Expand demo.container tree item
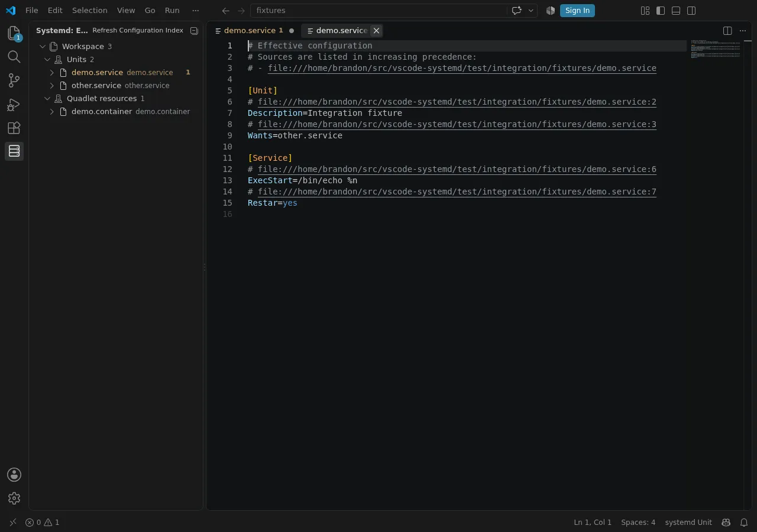The width and height of the screenshot is (757, 532). pyautogui.click(x=52, y=111)
